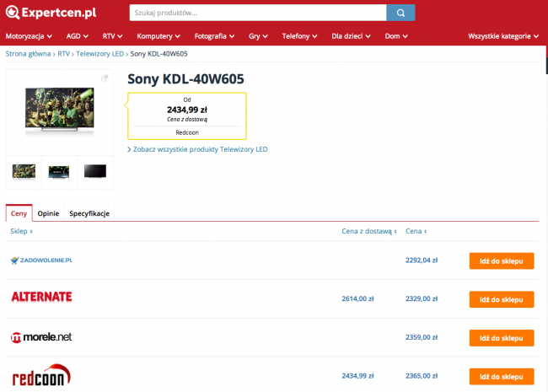
Task: Click the 2434,99 zł Redcoon row delivery price
Action: [357, 376]
